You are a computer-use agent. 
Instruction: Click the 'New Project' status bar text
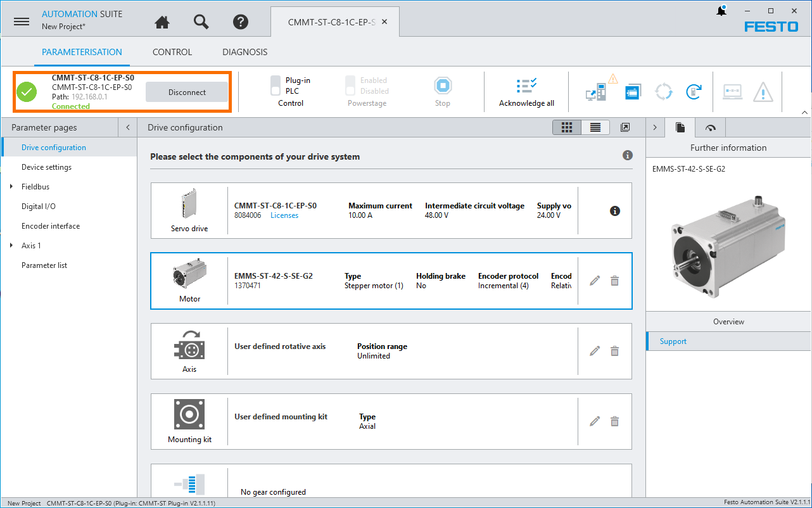point(24,504)
